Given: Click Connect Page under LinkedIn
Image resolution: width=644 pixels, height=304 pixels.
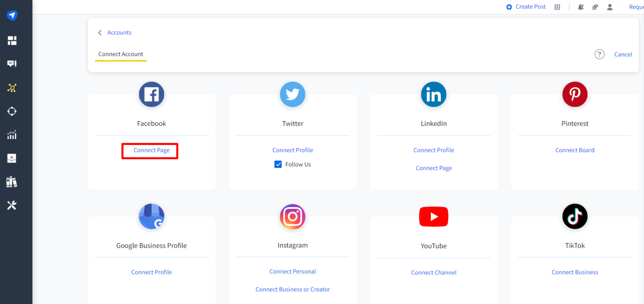Looking at the screenshot, I should 434,168.
